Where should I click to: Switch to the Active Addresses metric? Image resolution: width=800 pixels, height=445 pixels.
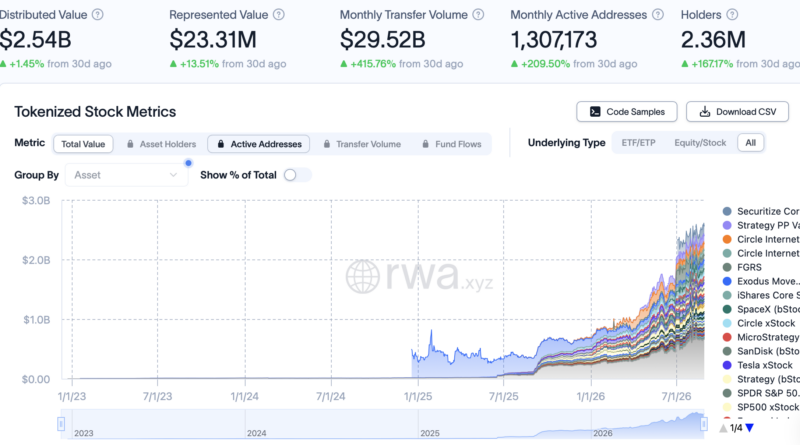coord(259,144)
